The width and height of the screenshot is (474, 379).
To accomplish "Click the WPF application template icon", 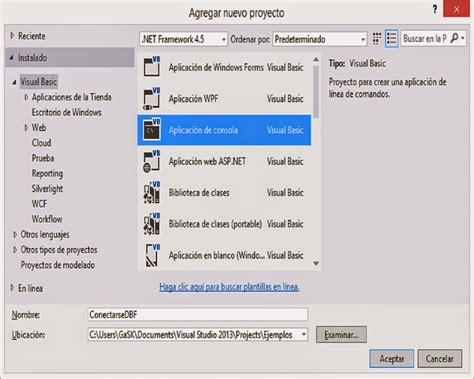I will [152, 98].
